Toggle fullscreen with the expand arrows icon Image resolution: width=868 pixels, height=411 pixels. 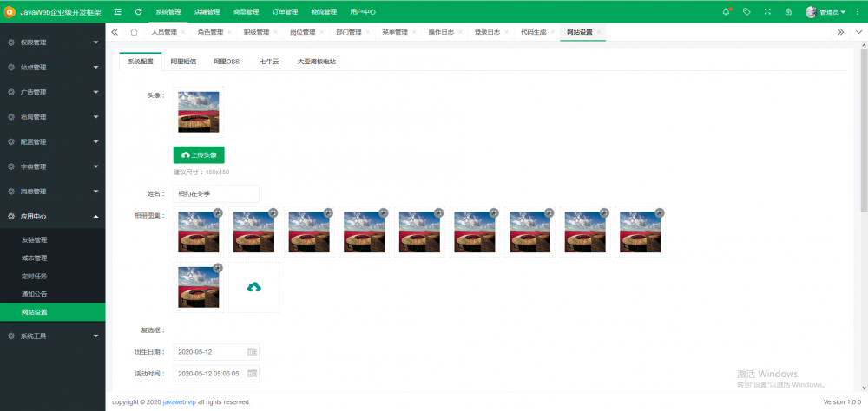[x=767, y=11]
